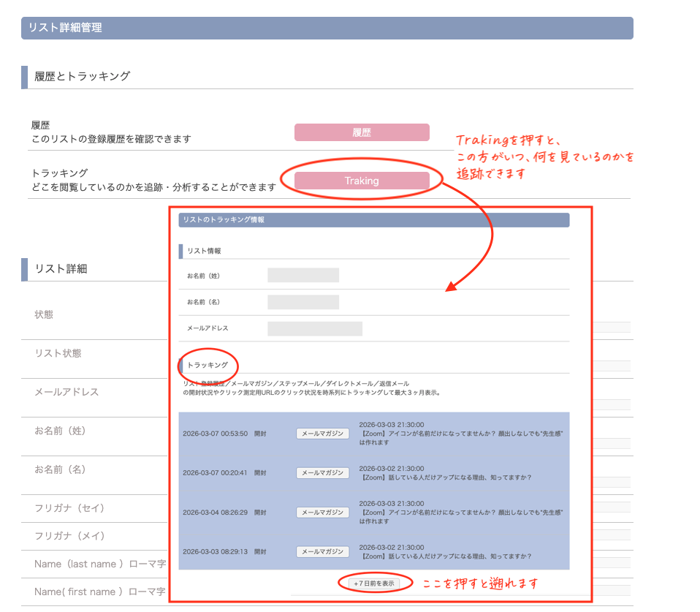Image resolution: width=700 pixels, height=612 pixels.
Task: Click the リスト詳細 section heading
Action: pos(61,268)
